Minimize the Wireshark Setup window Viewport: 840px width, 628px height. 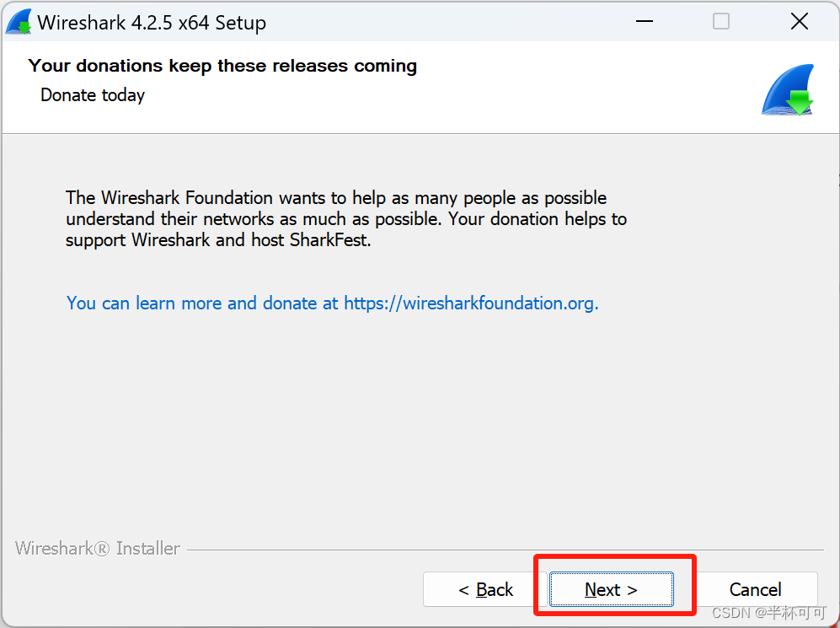click(645, 21)
